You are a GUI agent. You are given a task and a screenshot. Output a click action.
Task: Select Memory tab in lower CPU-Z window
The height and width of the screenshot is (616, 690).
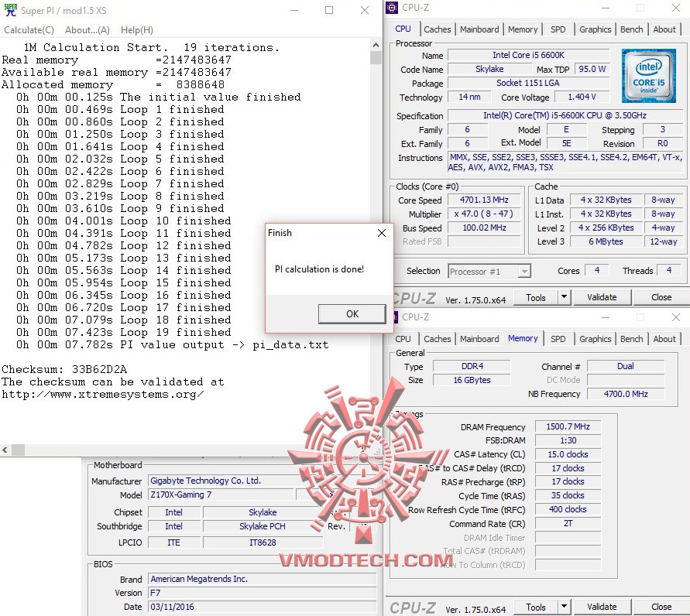pyautogui.click(x=523, y=338)
